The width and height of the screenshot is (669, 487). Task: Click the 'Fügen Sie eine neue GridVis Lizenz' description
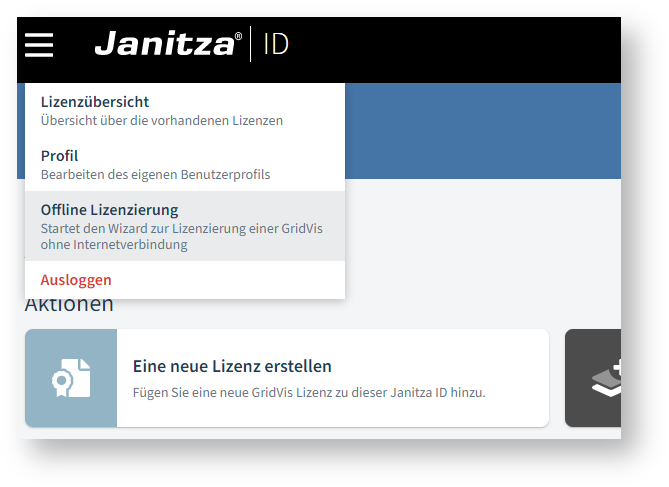(309, 392)
